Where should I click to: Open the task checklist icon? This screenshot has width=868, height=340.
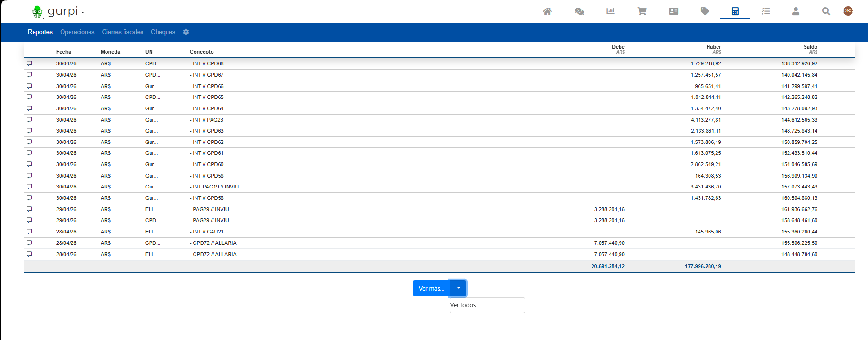pyautogui.click(x=765, y=11)
